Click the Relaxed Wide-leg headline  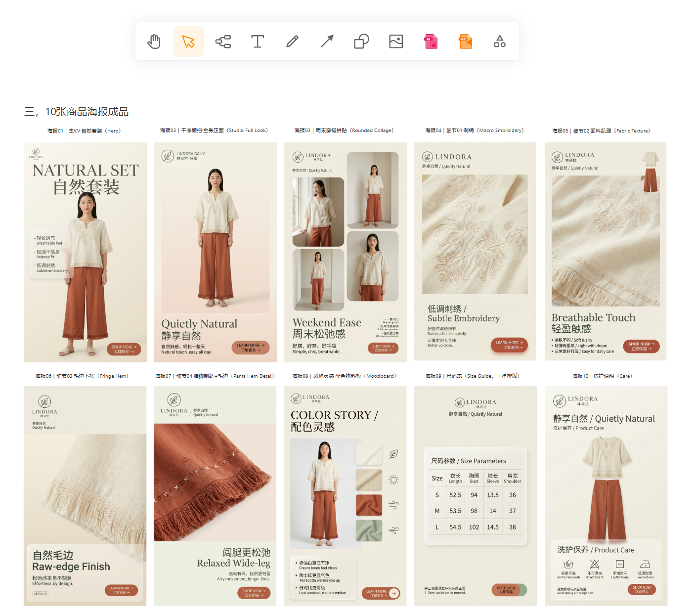pyautogui.click(x=234, y=563)
